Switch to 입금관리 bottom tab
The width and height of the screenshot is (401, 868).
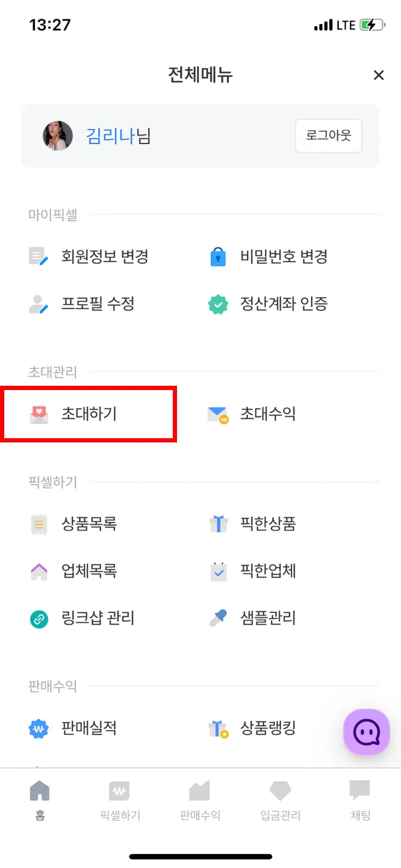(280, 800)
